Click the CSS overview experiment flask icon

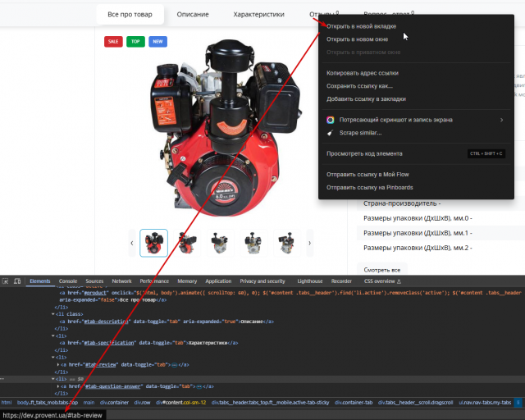(x=399, y=281)
